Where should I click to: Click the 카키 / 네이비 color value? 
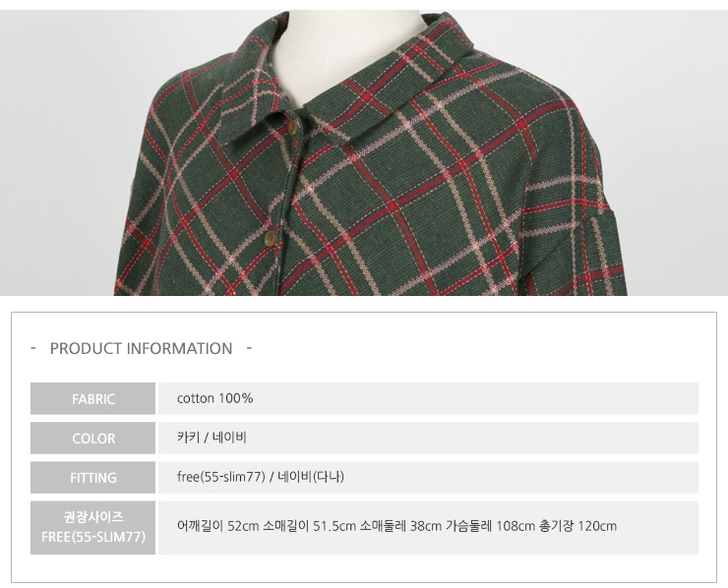coord(212,438)
